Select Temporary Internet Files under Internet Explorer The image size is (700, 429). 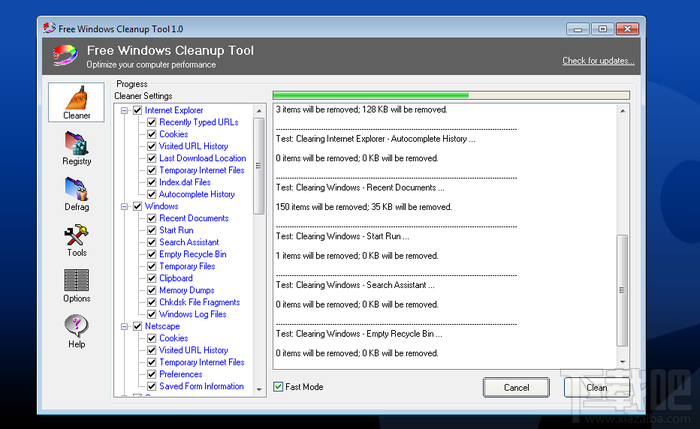[x=202, y=171]
